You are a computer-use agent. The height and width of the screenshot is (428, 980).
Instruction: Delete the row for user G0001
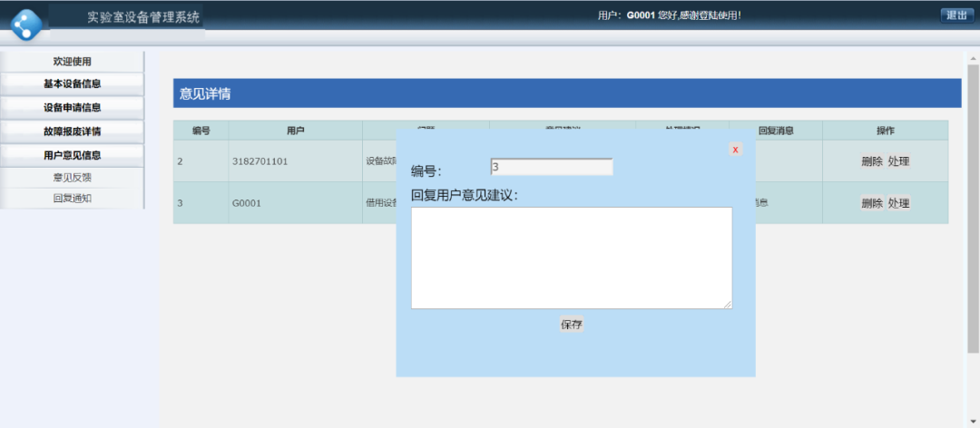(x=872, y=203)
